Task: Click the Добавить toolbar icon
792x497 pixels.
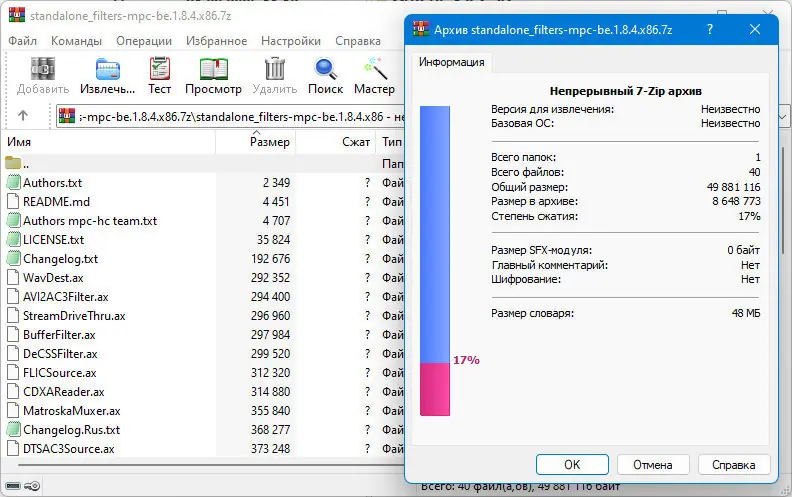Action: [x=43, y=69]
